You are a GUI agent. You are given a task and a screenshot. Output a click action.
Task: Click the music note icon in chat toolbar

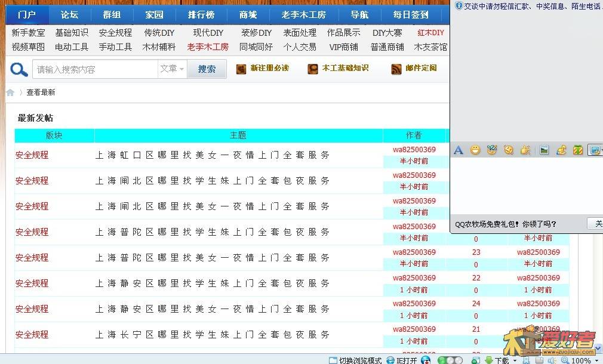tap(561, 150)
